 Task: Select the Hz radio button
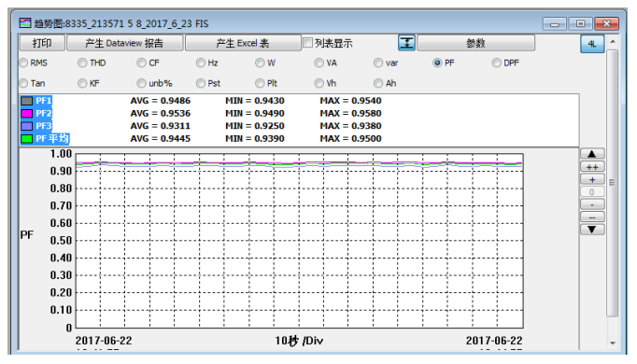pos(201,63)
